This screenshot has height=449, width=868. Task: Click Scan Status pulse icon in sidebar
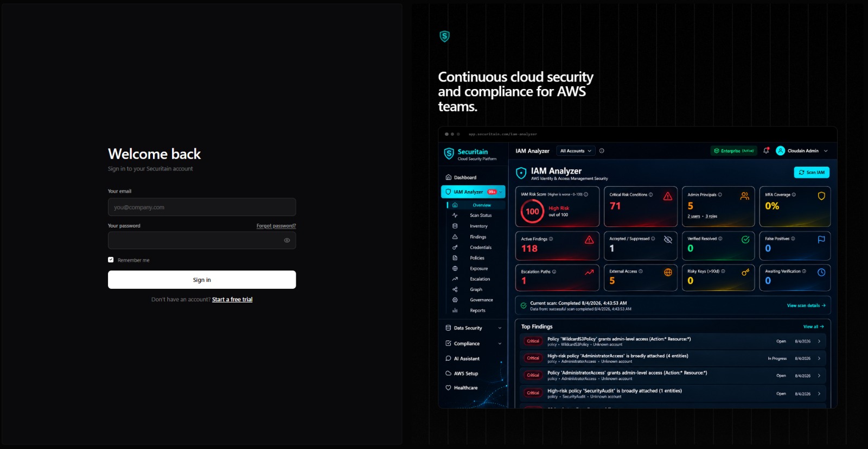point(455,216)
